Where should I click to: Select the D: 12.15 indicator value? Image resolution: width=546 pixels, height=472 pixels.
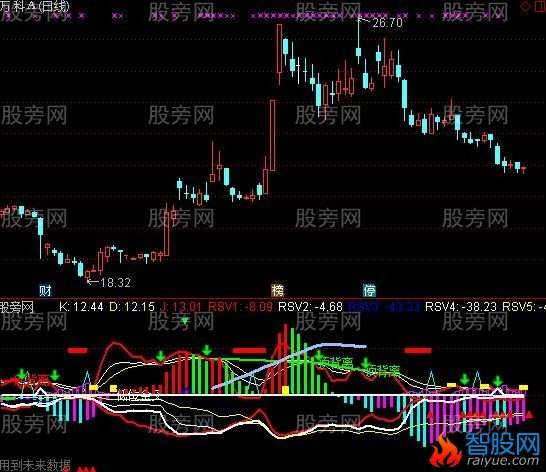coord(132,307)
